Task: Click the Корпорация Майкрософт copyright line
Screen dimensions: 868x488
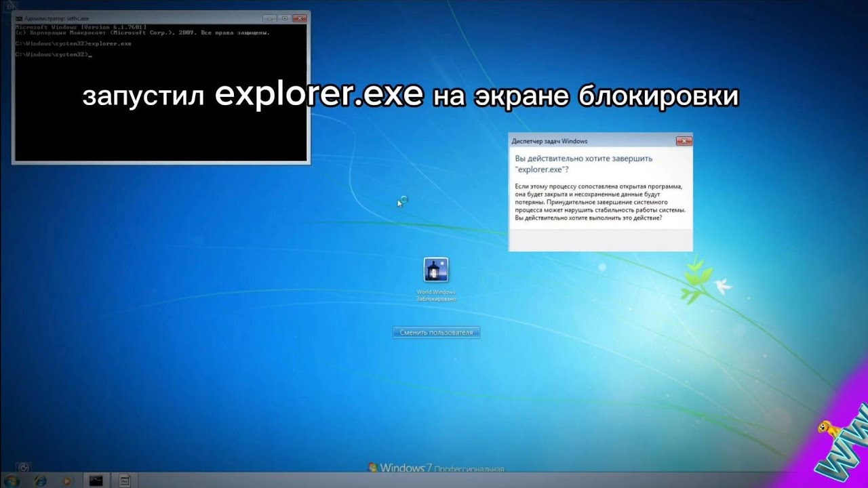Action: (x=142, y=33)
